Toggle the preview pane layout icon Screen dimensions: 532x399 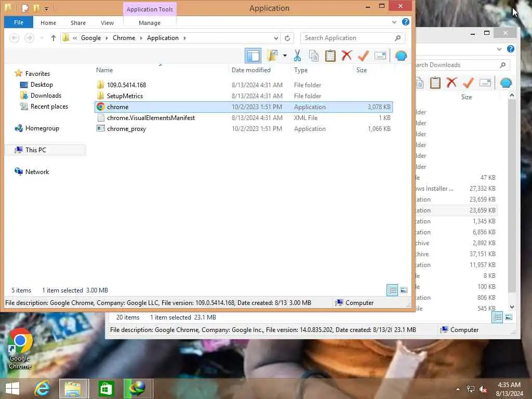253,56
